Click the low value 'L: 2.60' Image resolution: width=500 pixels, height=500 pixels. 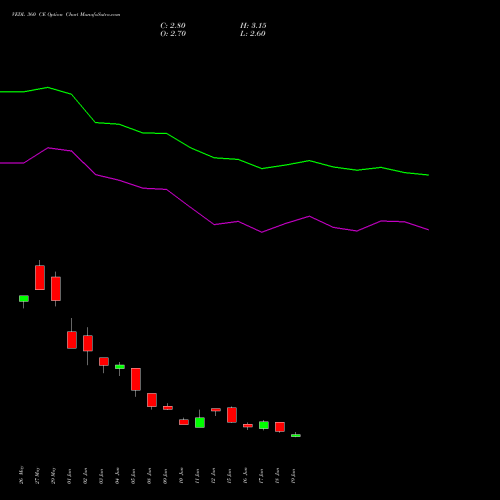pyautogui.click(x=253, y=34)
